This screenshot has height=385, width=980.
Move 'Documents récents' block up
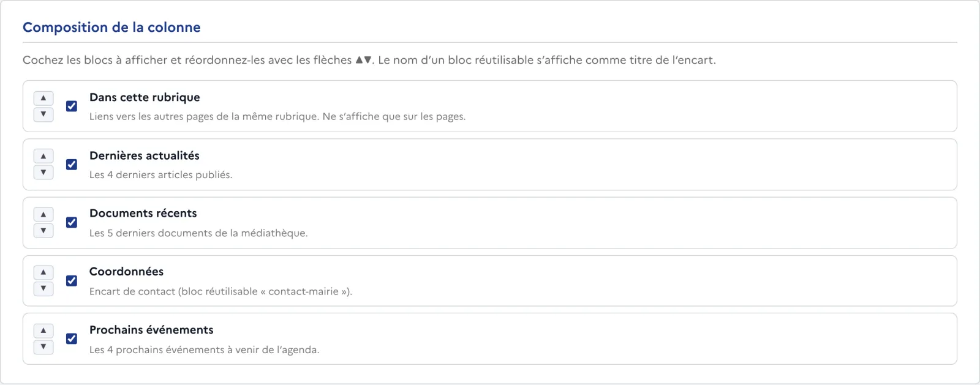(x=43, y=214)
